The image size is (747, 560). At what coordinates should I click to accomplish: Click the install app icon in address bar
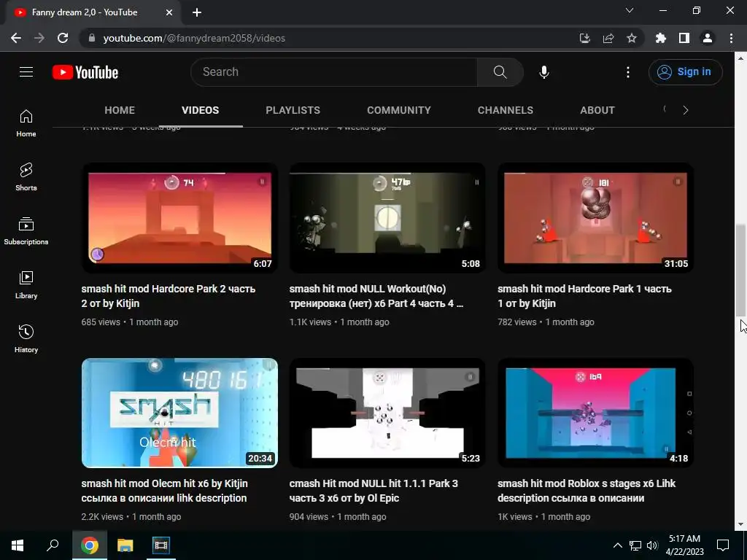(584, 38)
